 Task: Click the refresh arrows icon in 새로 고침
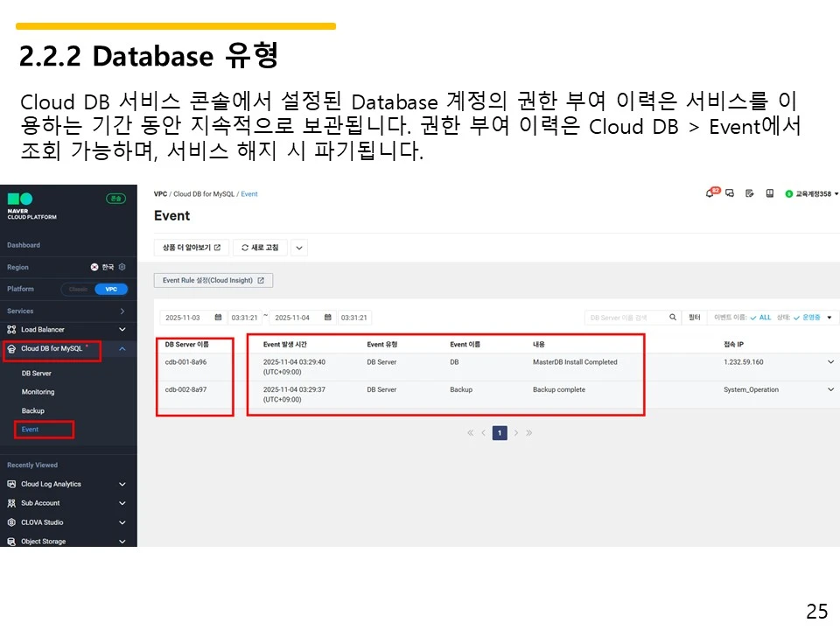(245, 248)
